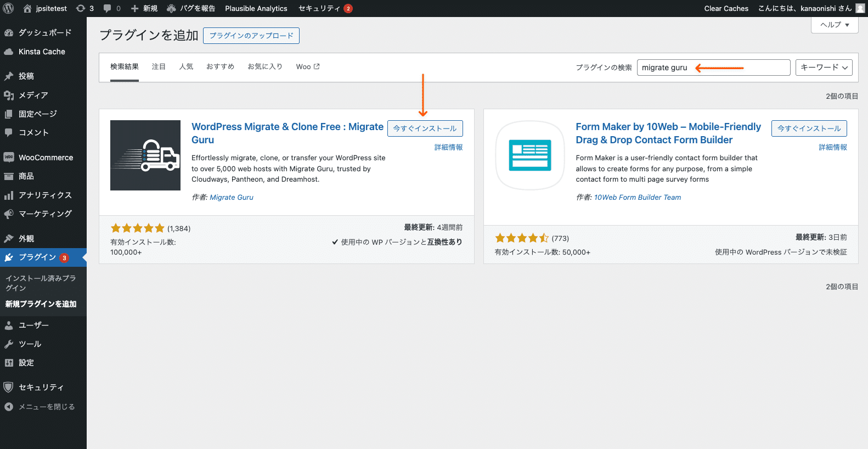Click the plugin search field containing migrate guru
The width and height of the screenshot is (868, 449).
pos(714,68)
